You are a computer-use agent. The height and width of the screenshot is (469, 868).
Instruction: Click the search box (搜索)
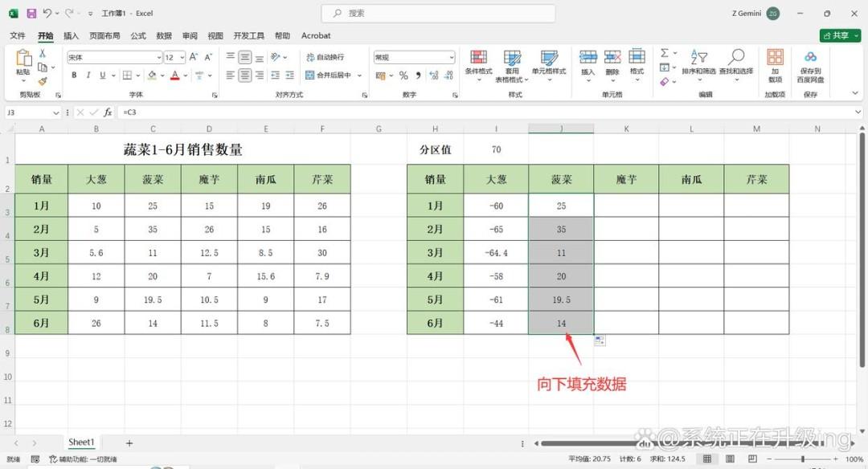pos(439,14)
